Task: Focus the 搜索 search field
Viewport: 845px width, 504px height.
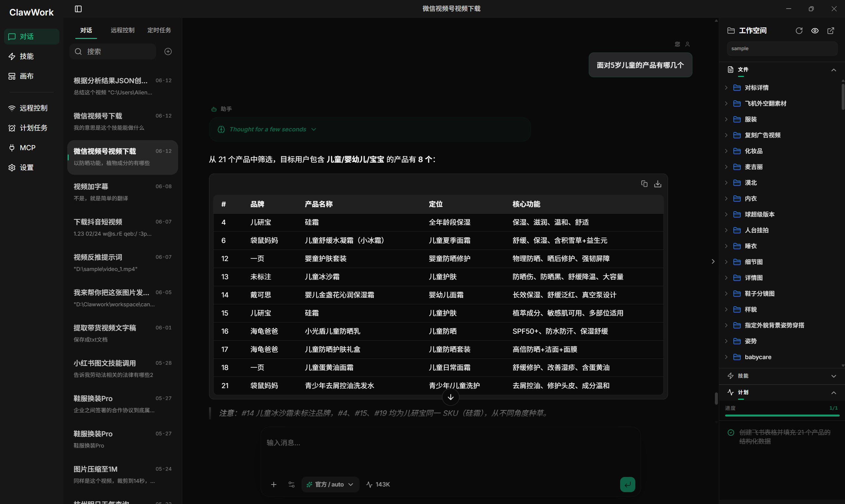Action: [x=113, y=51]
